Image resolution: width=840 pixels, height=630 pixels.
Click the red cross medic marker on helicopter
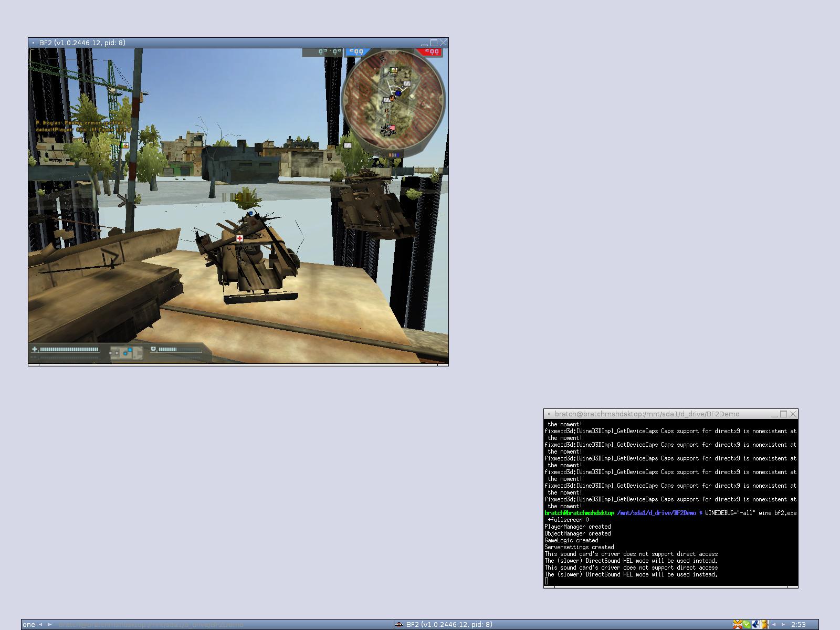(240, 238)
